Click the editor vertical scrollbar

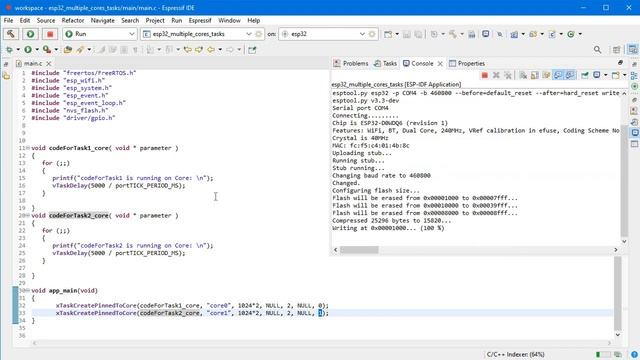[618, 293]
